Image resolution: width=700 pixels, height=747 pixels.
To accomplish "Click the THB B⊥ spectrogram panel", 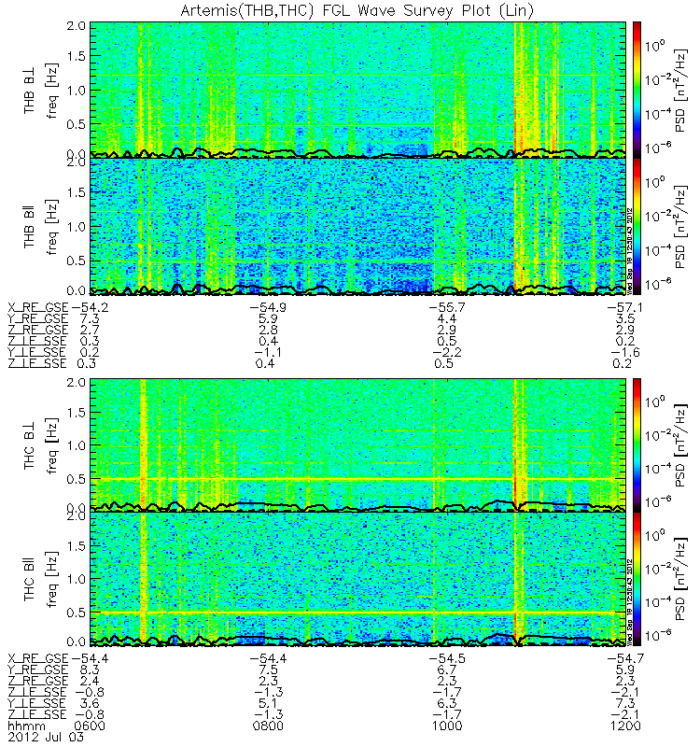I will [357, 90].
